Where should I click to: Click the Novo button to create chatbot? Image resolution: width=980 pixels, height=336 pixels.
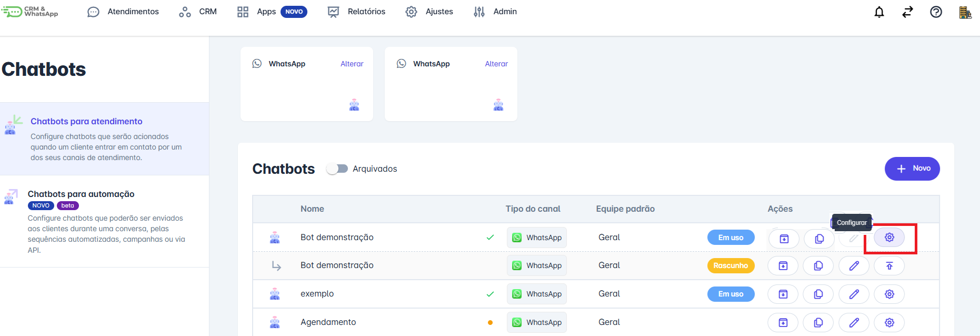click(912, 169)
